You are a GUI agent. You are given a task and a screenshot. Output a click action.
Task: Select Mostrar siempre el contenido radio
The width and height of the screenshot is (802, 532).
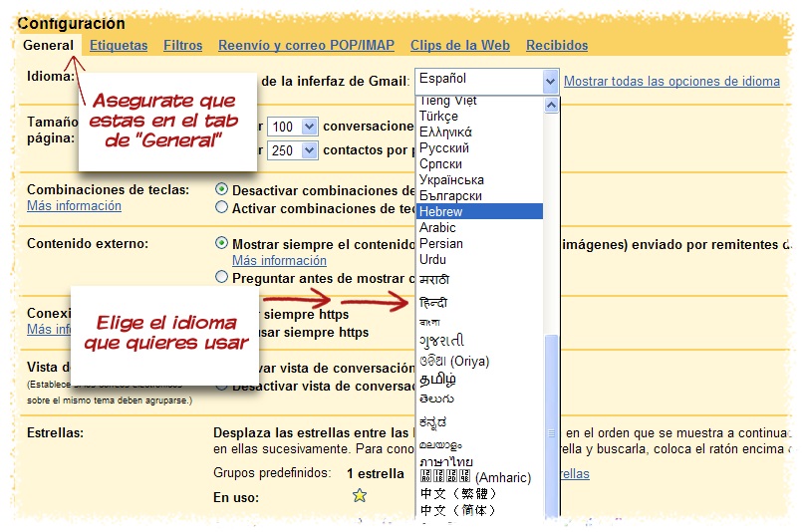coord(221,243)
